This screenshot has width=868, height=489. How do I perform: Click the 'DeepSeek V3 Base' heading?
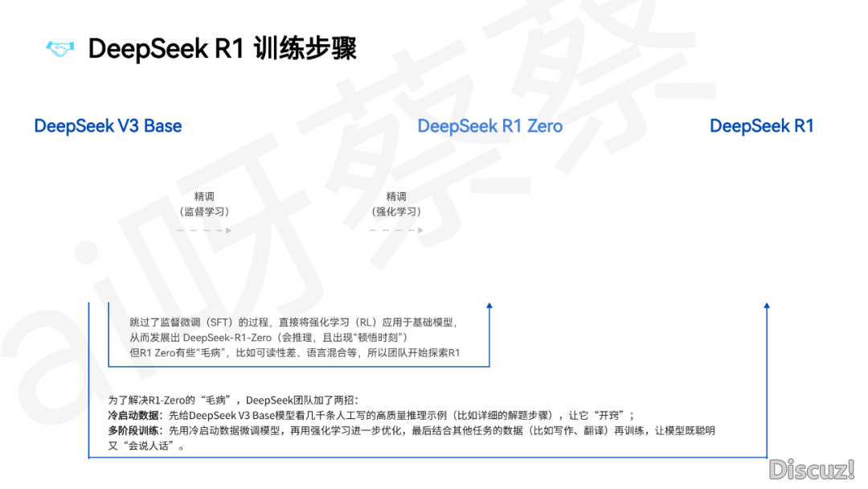(x=108, y=126)
